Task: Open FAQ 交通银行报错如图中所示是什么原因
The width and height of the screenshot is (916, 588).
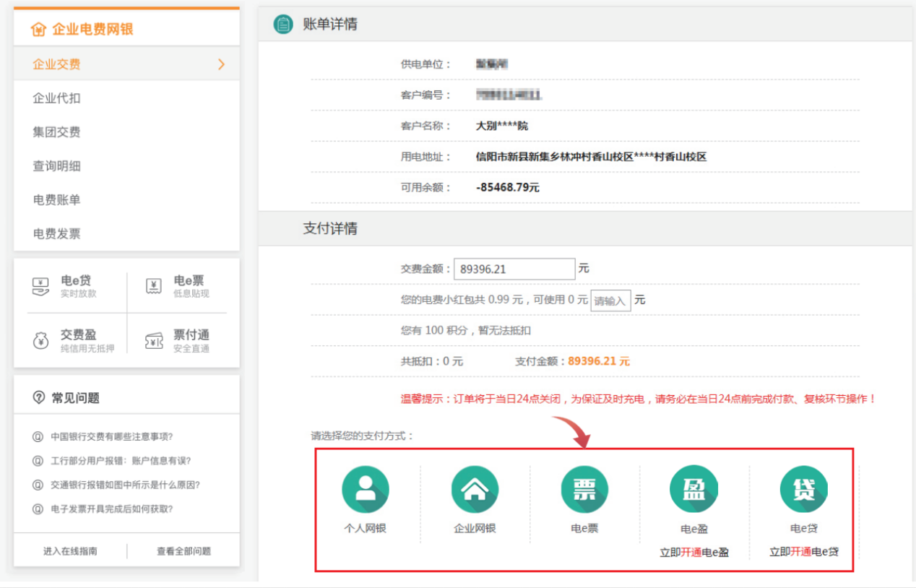Action: (x=125, y=485)
